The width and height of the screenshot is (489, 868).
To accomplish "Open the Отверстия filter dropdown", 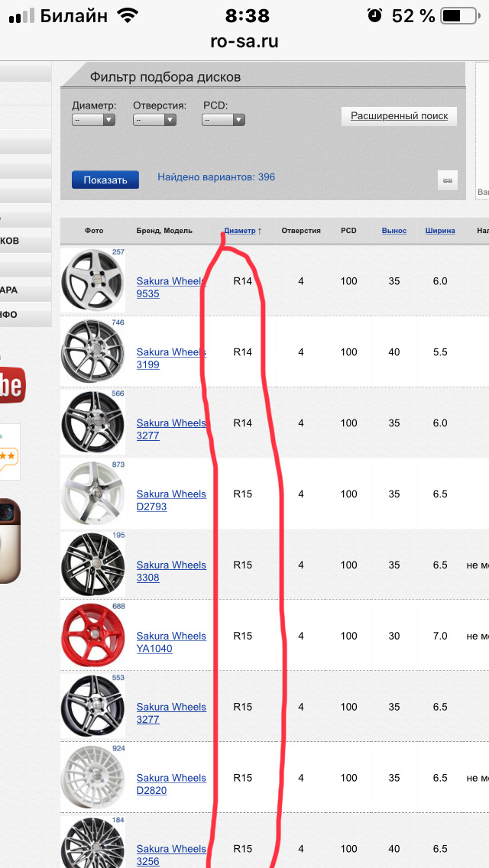I will pos(154,119).
